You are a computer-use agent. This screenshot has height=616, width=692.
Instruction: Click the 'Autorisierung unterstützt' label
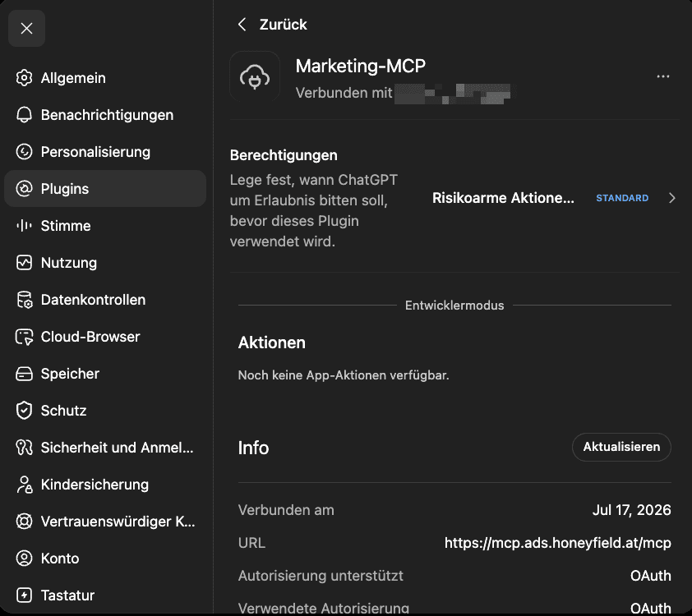tap(321, 576)
